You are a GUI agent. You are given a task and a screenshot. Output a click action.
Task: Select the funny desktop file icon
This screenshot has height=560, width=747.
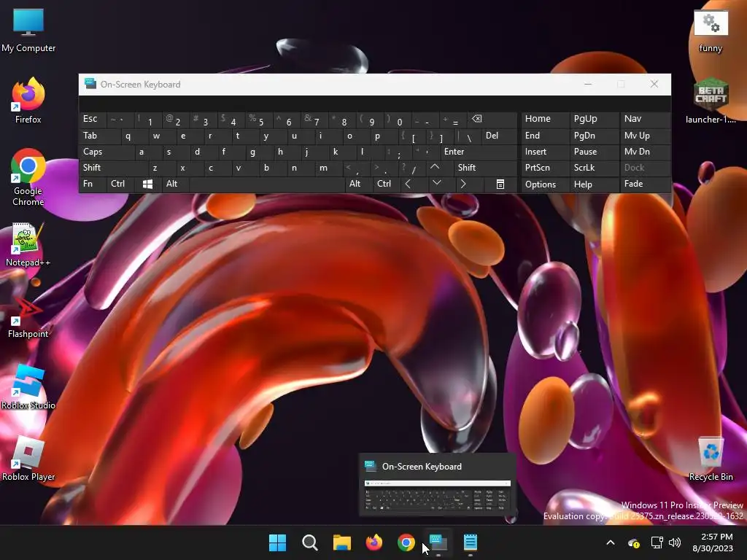click(711, 31)
